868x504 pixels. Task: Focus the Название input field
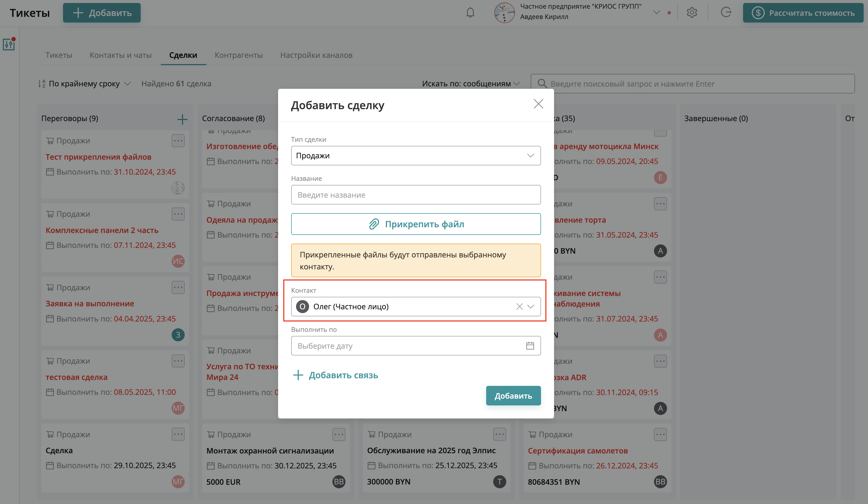tap(416, 195)
